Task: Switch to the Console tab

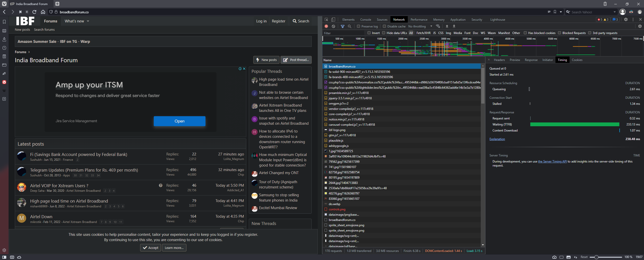Action: click(366, 20)
